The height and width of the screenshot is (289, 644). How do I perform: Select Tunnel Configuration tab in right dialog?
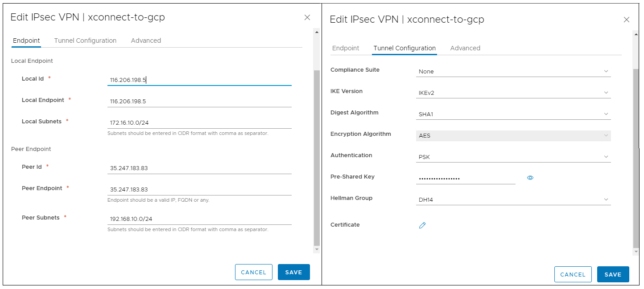(x=405, y=48)
